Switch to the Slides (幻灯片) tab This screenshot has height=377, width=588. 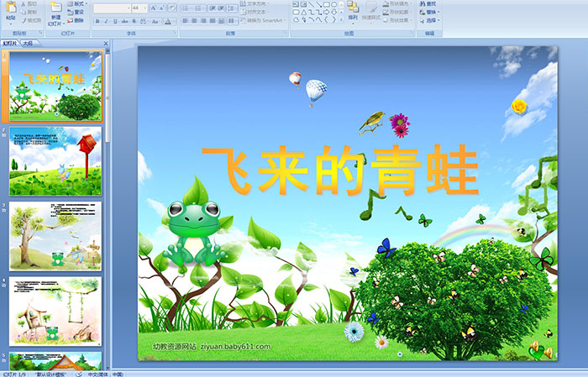pyautogui.click(x=10, y=44)
